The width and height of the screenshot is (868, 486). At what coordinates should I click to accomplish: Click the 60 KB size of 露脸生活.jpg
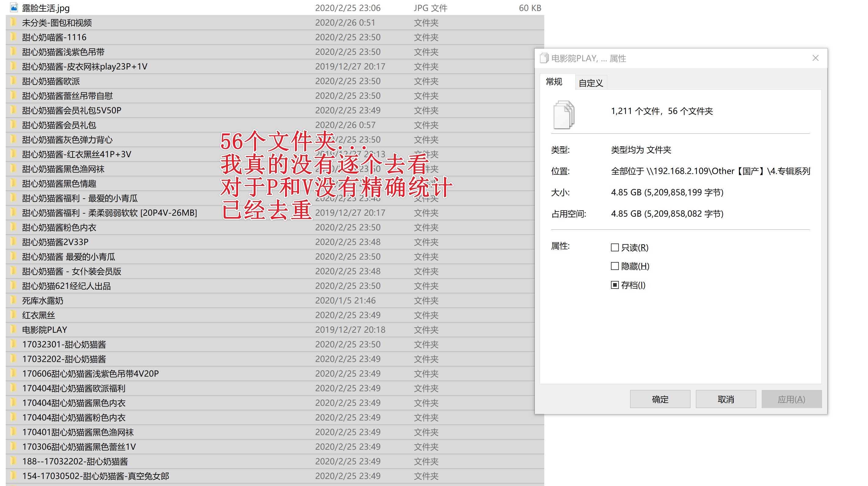coord(530,8)
